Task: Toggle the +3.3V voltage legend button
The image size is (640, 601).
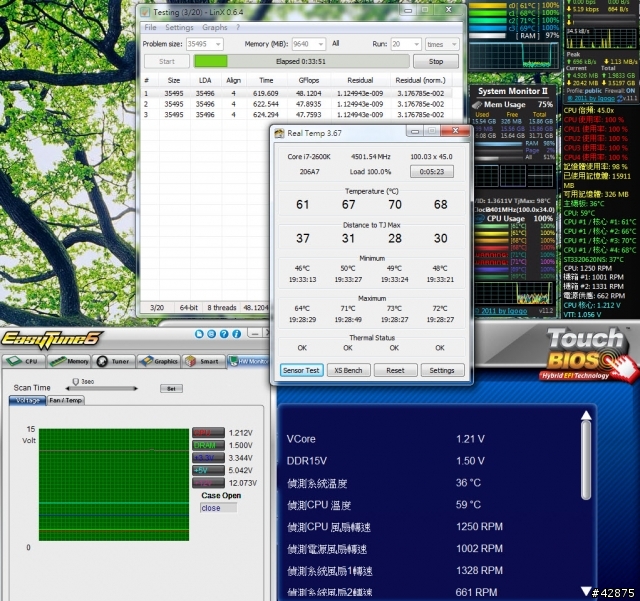Action: click(x=208, y=458)
